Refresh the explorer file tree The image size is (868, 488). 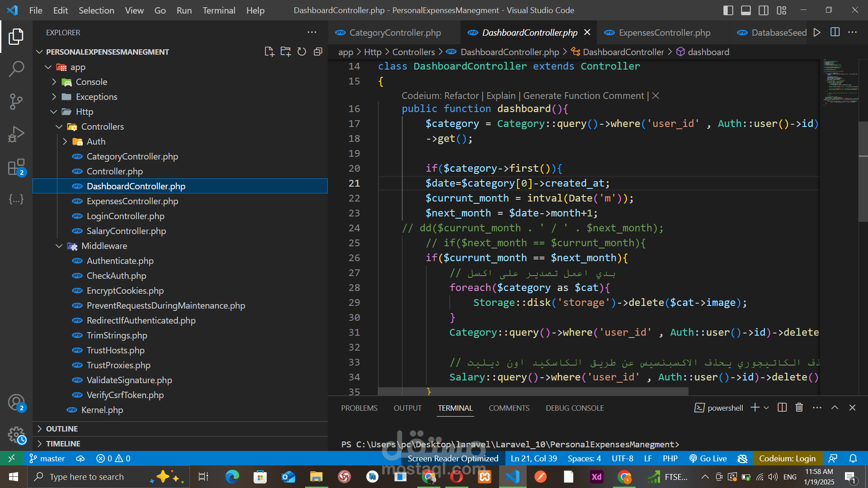302,52
